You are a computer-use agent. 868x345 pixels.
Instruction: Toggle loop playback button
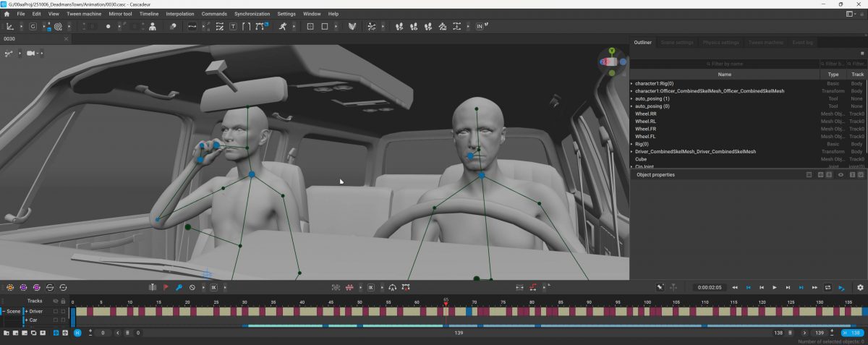pyautogui.click(x=828, y=287)
